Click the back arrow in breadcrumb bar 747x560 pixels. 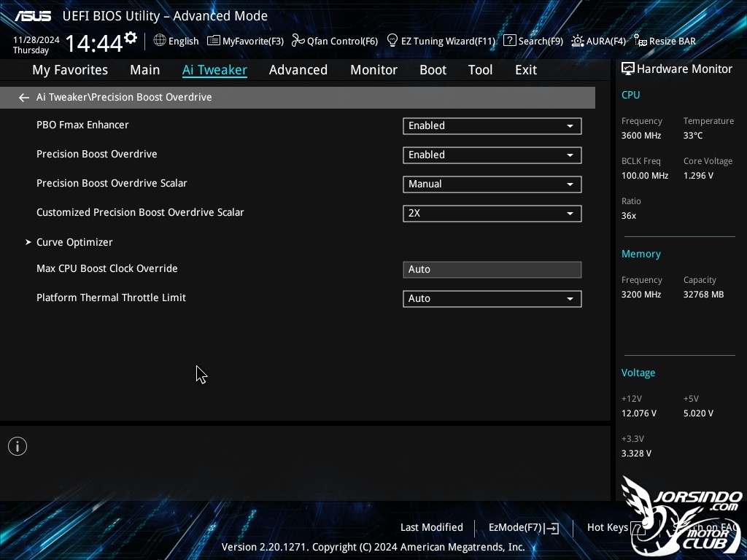[24, 98]
